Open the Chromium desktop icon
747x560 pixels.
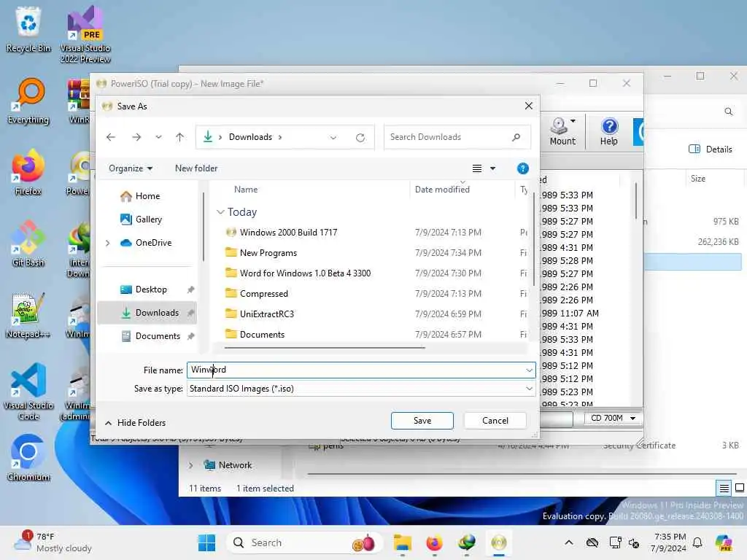pos(28,458)
